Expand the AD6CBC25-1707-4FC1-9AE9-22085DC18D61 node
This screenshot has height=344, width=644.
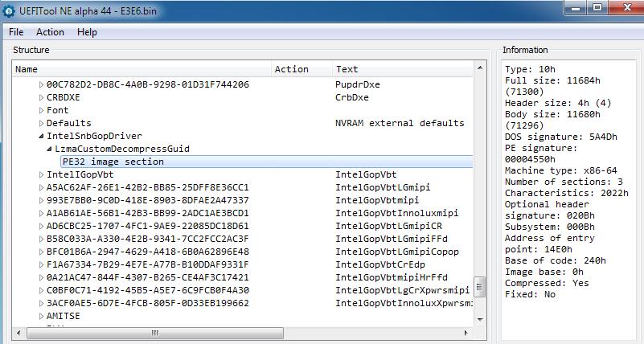point(41,226)
